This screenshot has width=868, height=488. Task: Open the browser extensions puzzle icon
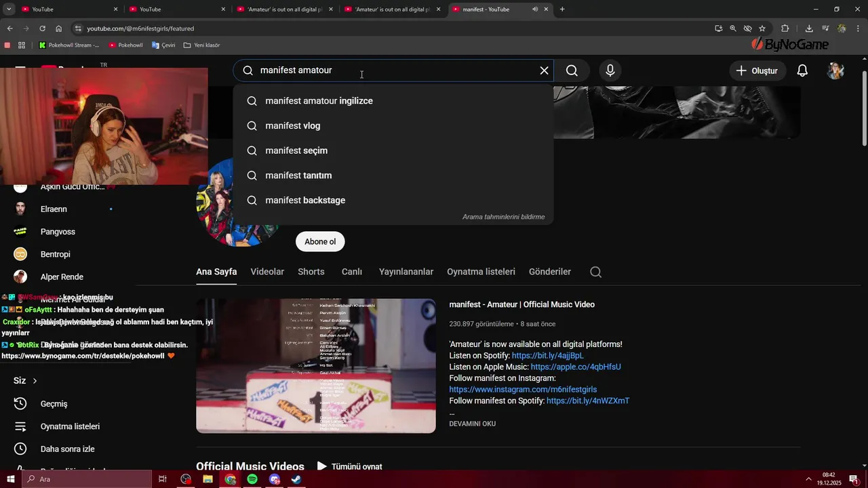pos(785,28)
